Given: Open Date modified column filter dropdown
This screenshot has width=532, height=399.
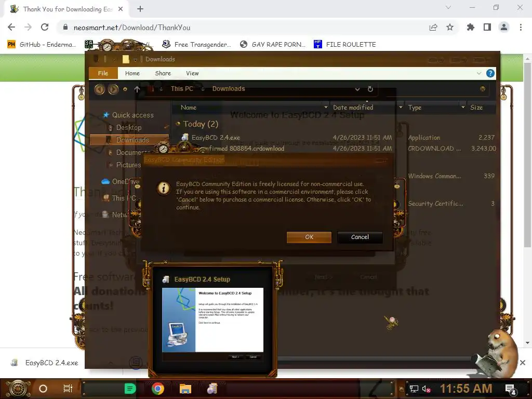Looking at the screenshot, I should point(401,107).
